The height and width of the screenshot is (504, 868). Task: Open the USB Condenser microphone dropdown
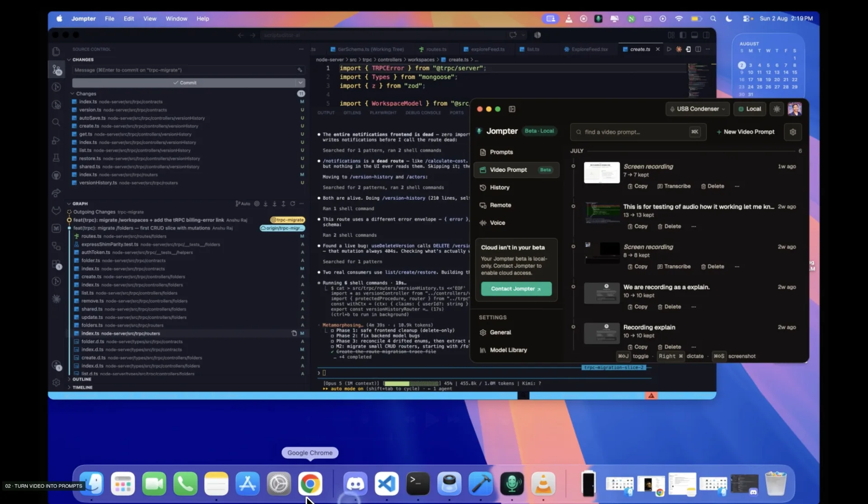click(698, 109)
